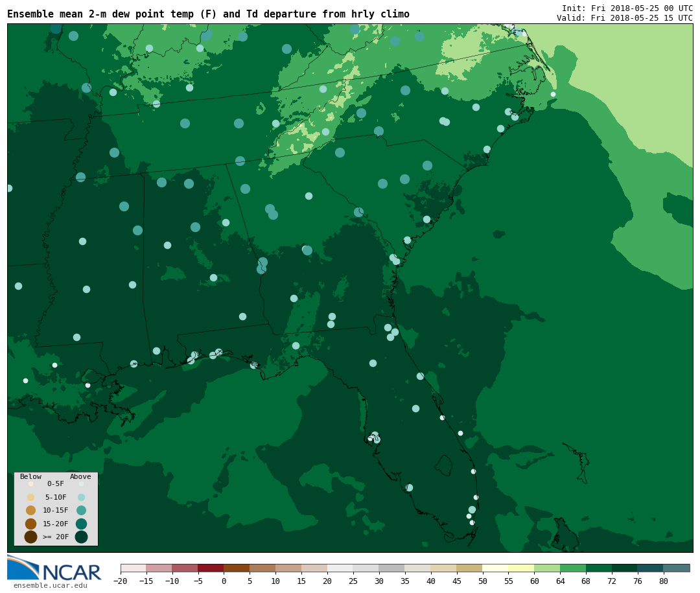Click the '80' colorbar tick label
The width and height of the screenshot is (700, 593).
pyautogui.click(x=664, y=581)
